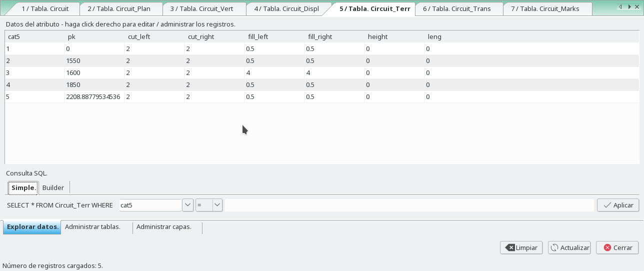Close the dialog with Cerrar
The image size is (644, 271).
click(x=617, y=247)
